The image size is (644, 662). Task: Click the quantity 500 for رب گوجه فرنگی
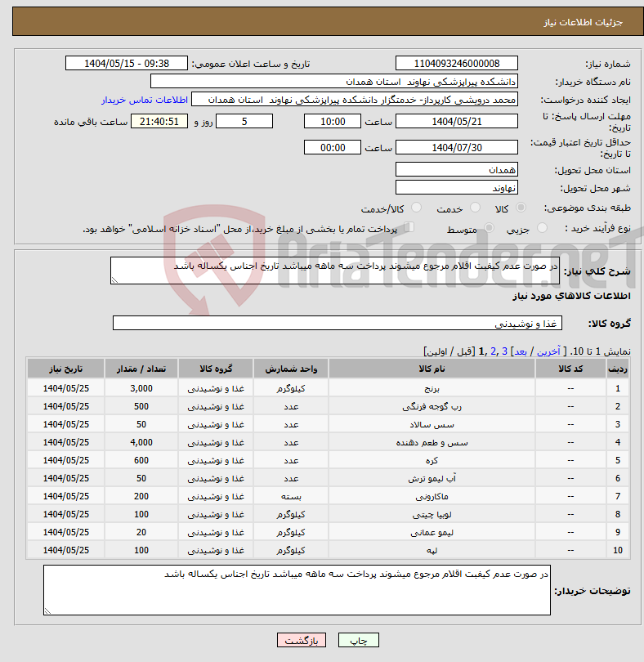(141, 406)
